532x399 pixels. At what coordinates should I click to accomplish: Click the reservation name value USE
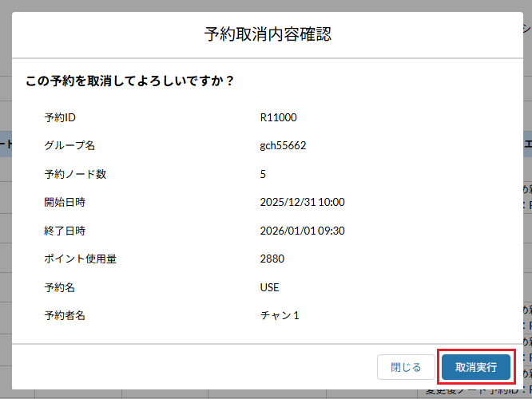pos(270,287)
